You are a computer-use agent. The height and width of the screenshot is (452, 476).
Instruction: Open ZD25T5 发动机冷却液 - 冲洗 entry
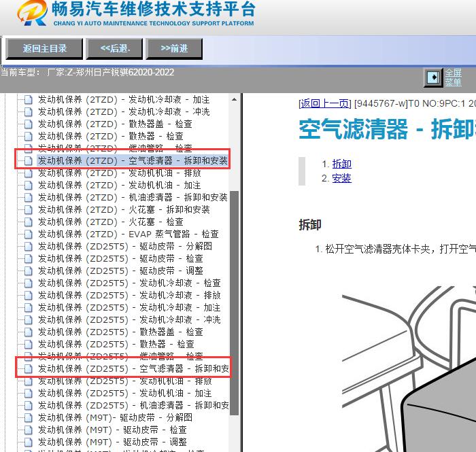[x=129, y=319]
